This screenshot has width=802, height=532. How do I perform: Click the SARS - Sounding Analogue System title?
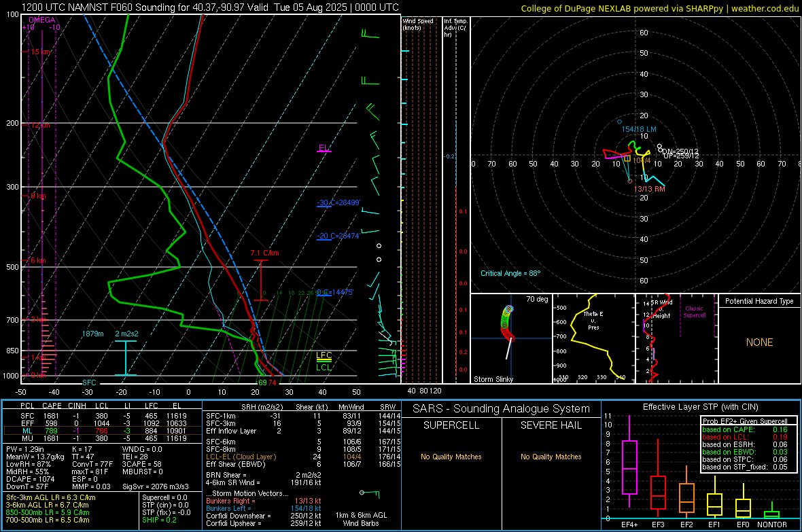(502, 408)
